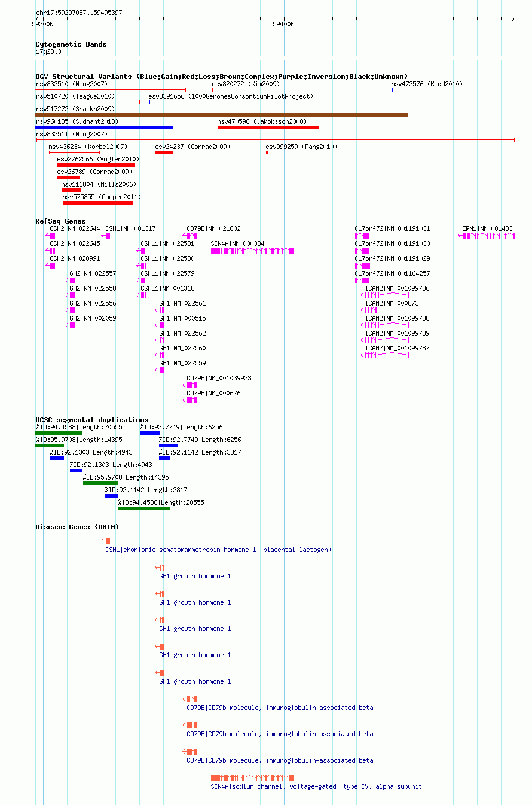Viewport: 532px width, 805px height.
Task: Click the 59300k ruler position label
Action: (42, 25)
